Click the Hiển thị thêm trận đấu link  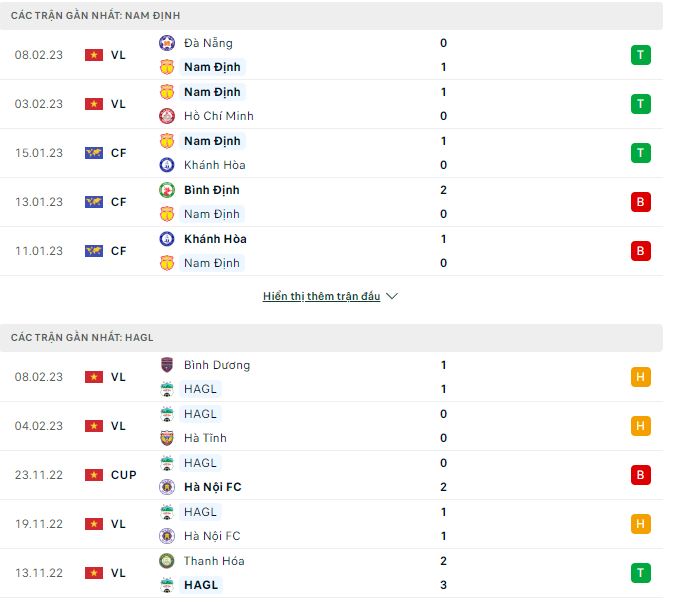point(321,297)
